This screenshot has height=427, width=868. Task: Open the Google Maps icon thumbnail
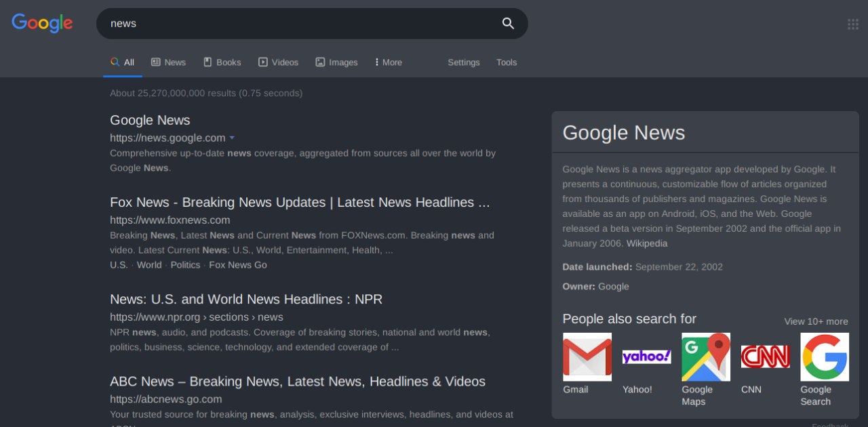(x=706, y=357)
